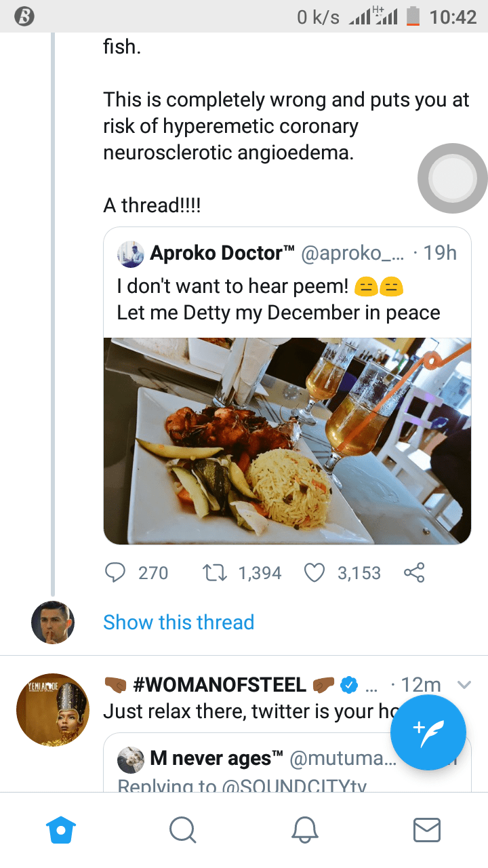Tap Aproko Doctor's small avatar

click(x=130, y=254)
